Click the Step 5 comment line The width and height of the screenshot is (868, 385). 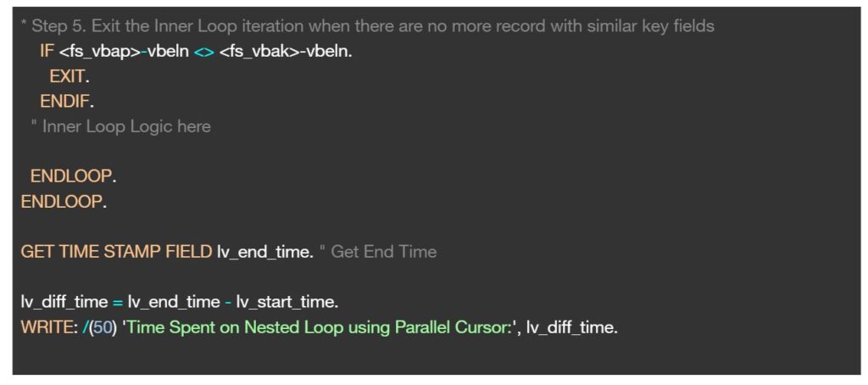368,26
